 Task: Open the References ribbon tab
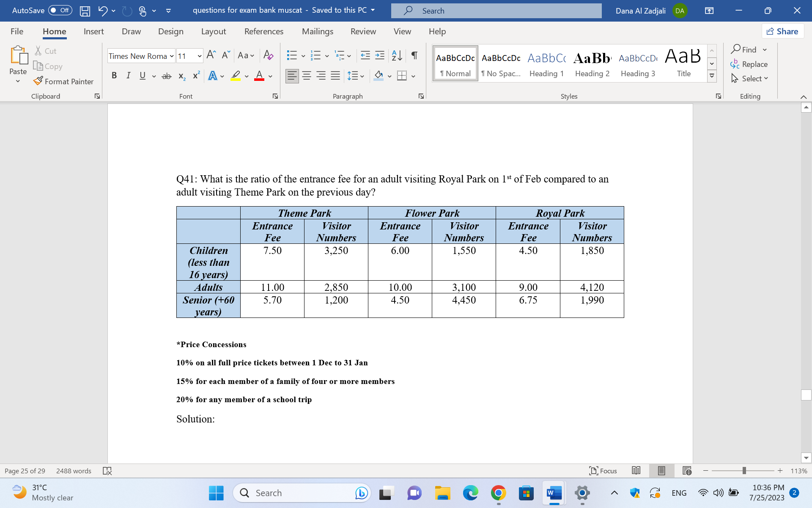(264, 31)
